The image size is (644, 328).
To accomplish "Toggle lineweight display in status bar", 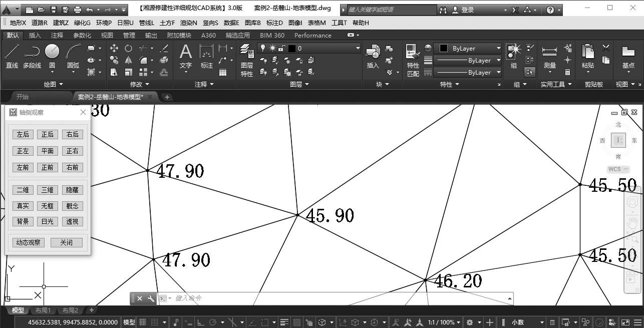I will coord(285,322).
